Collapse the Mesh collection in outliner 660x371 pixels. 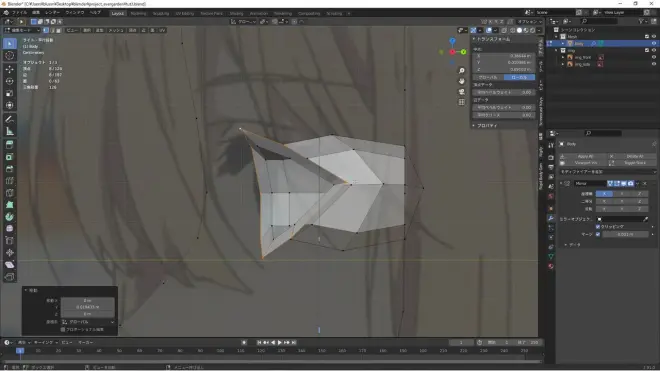[556, 37]
